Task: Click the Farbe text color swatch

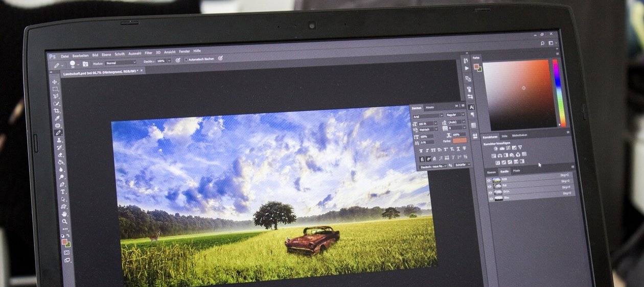Action: 459,140
